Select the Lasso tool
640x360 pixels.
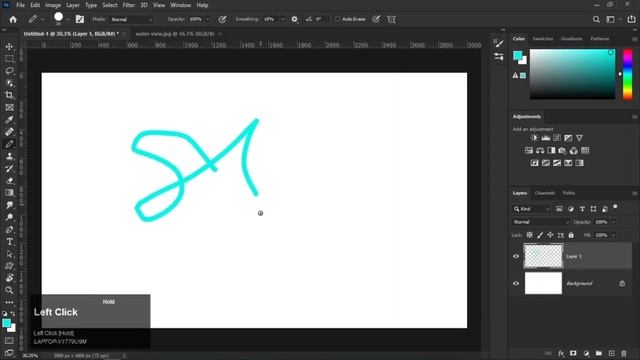pos(9,71)
